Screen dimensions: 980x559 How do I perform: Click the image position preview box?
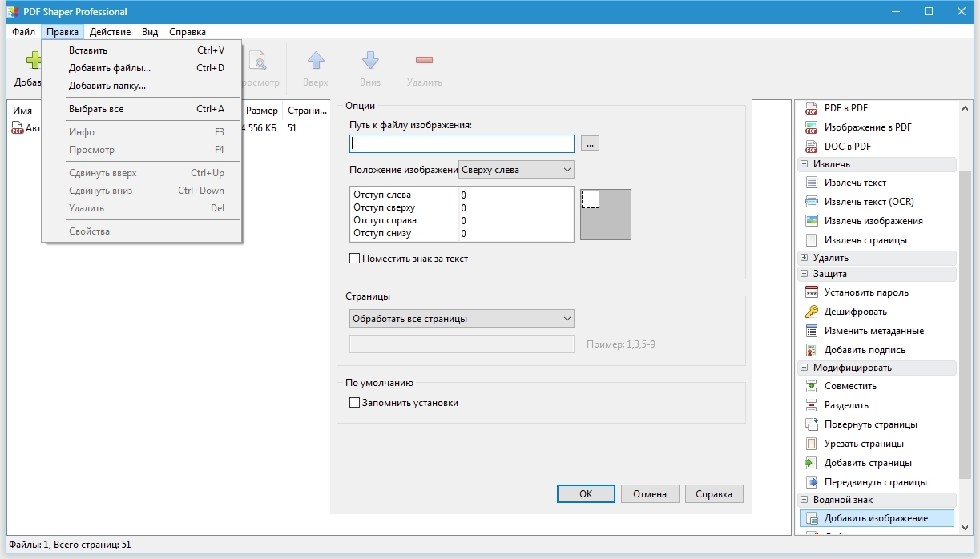pyautogui.click(x=605, y=214)
